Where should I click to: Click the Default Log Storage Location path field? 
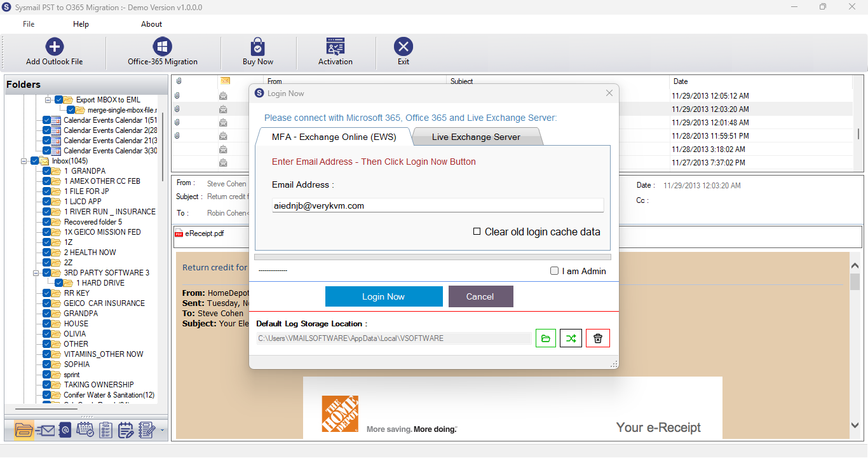click(394, 338)
